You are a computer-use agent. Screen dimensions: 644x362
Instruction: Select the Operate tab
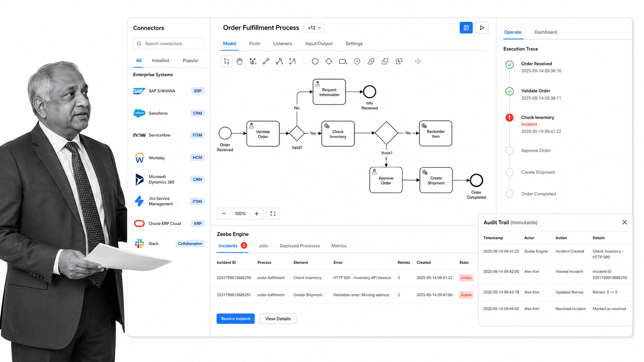point(513,32)
